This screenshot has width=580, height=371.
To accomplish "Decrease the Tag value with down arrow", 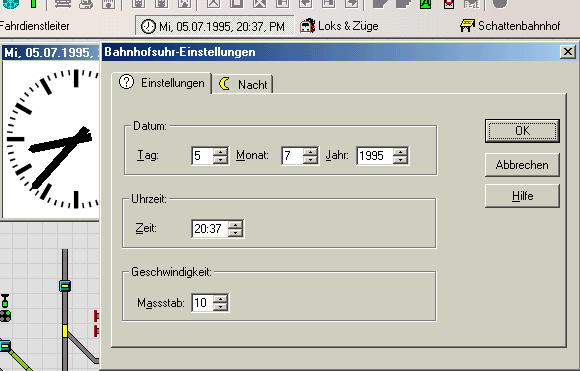I will 220,160.
